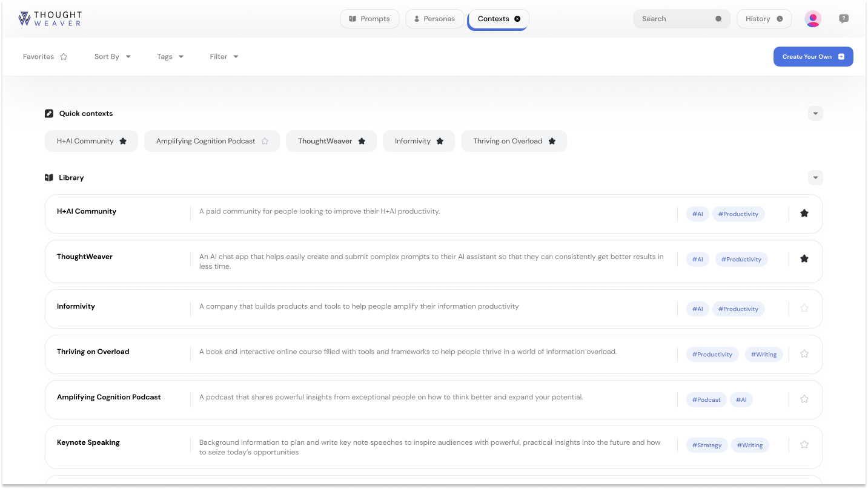This screenshot has width=868, height=489.
Task: Open Thriving on Overload library row title
Action: click(93, 352)
